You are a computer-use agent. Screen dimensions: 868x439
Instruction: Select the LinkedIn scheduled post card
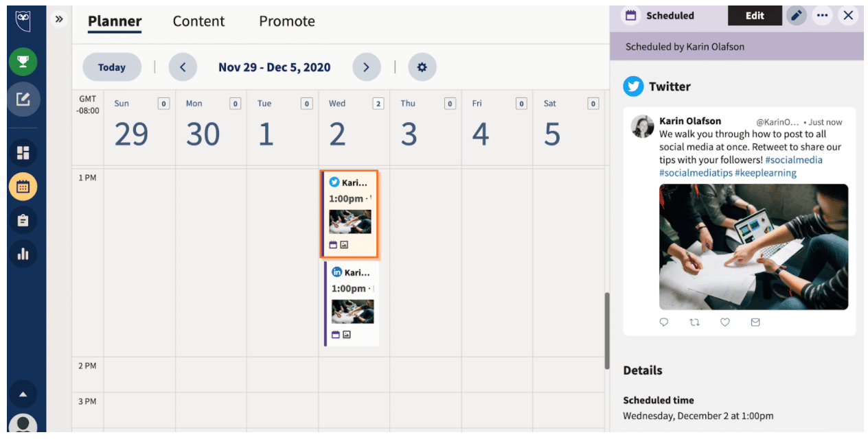[x=352, y=303]
